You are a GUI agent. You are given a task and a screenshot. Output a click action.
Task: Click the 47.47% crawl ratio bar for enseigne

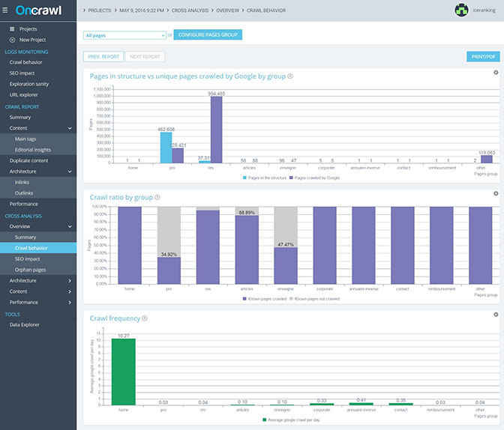[286, 266]
